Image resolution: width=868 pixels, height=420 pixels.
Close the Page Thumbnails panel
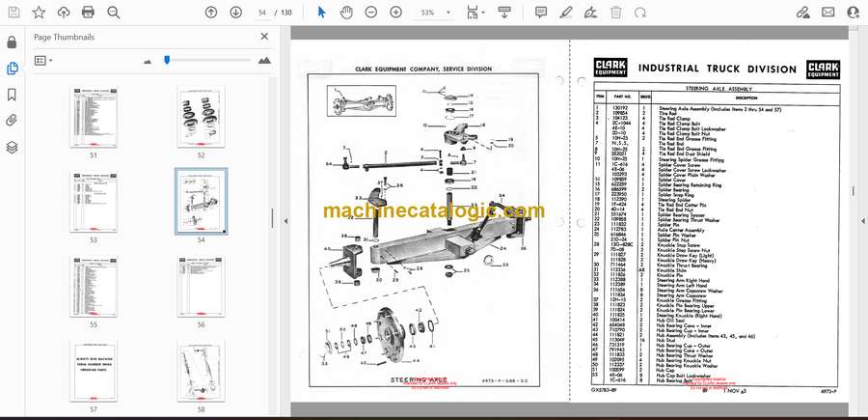point(264,37)
